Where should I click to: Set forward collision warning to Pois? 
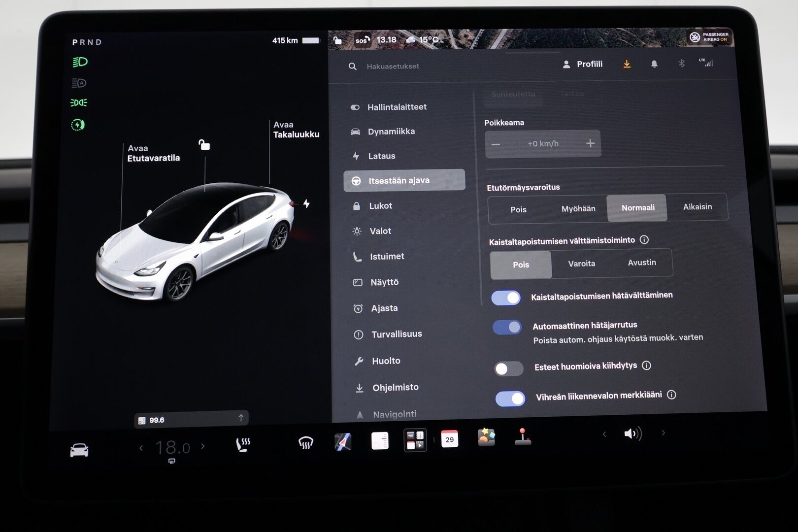(518, 209)
